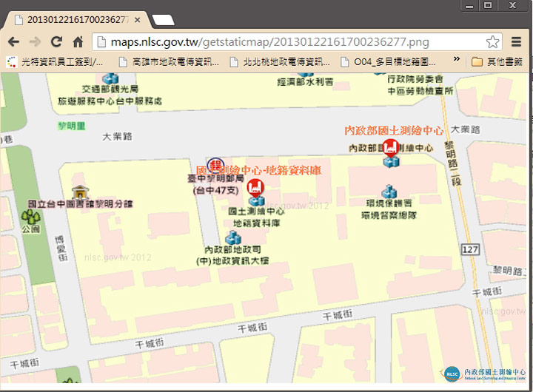This screenshot has width=533, height=392.
Task: Open the 其他書籤 bookmarks folder
Action: [497, 62]
